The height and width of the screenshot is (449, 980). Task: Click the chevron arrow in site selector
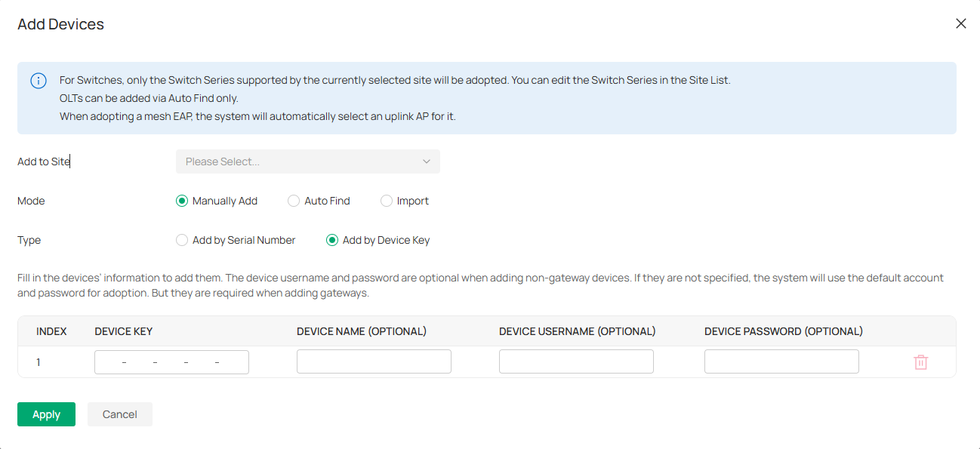click(426, 161)
